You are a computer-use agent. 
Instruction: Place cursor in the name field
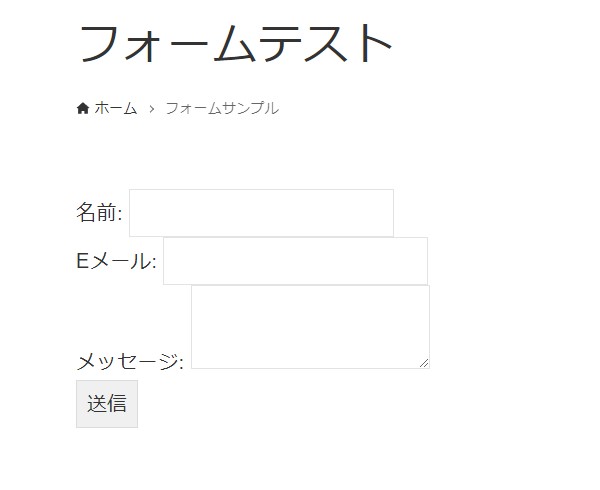[x=261, y=213]
